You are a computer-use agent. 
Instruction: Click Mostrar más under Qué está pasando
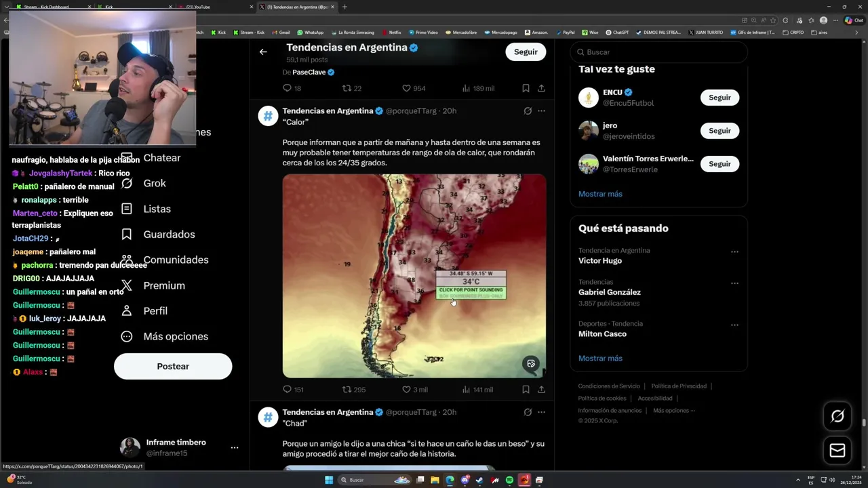[x=600, y=359]
